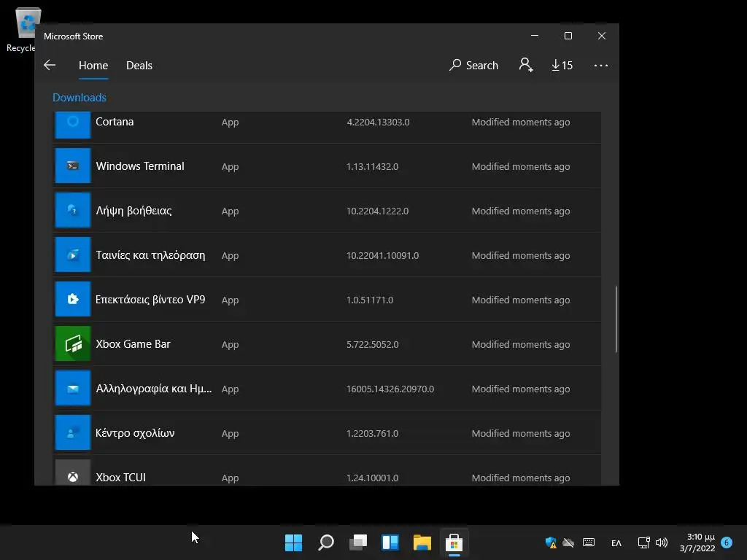747x560 pixels.
Task: Open Task View on the taskbar
Action: (x=358, y=542)
